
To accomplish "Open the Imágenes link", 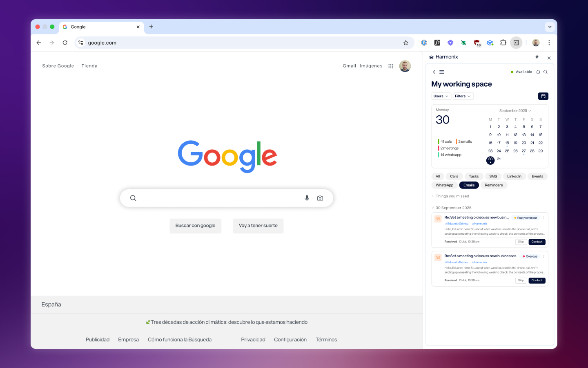I will pyautogui.click(x=371, y=66).
